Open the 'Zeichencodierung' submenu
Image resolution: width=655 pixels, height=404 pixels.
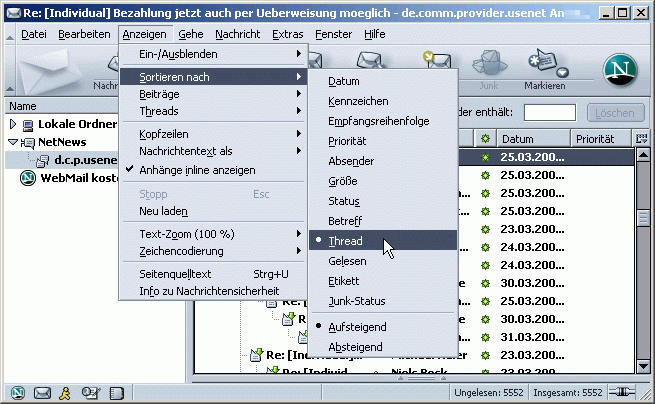[x=186, y=251]
